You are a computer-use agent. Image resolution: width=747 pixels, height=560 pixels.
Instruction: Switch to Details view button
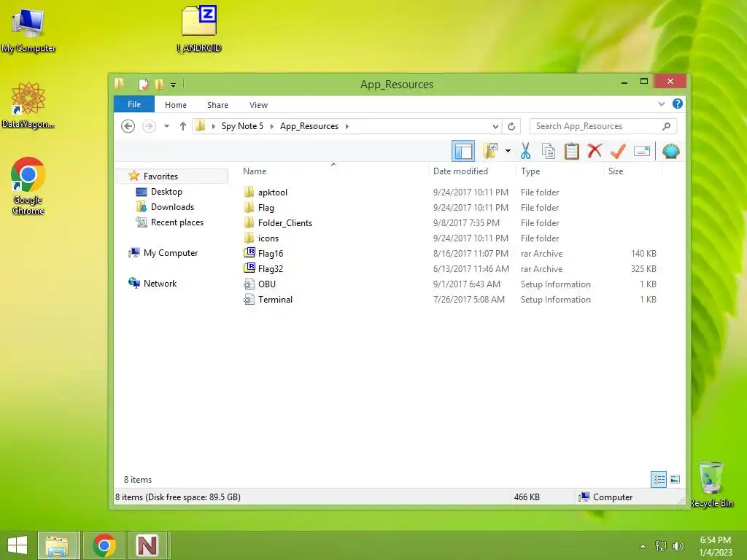[659, 479]
